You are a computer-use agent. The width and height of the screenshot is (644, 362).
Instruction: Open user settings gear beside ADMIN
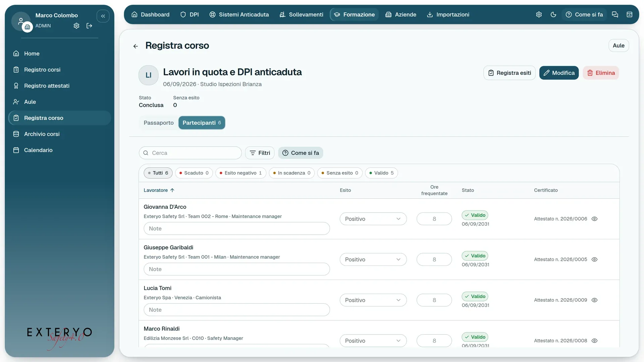(x=76, y=26)
